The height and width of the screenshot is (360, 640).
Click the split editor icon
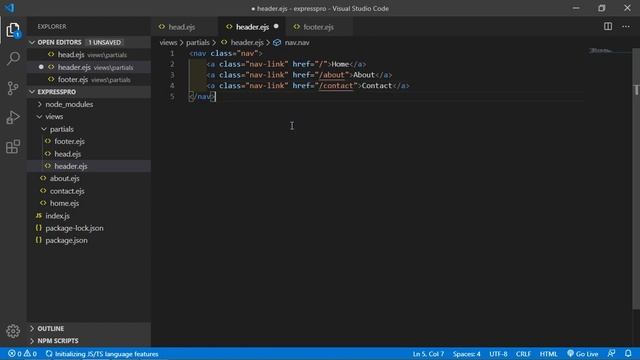(608, 27)
